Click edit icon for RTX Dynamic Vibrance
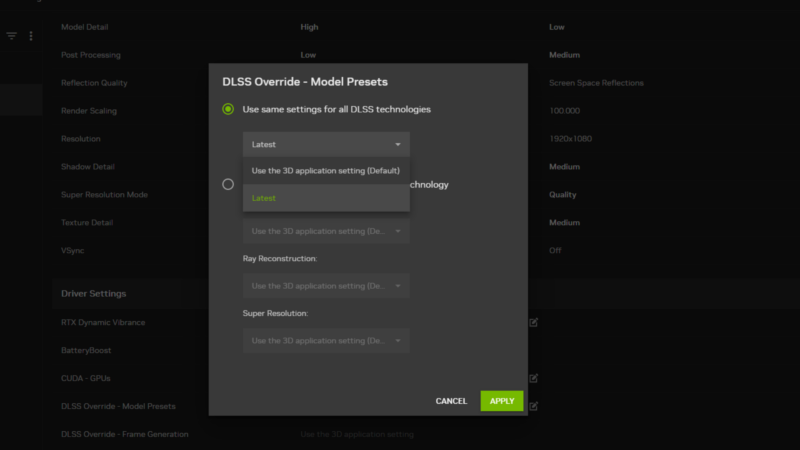Image resolution: width=800 pixels, height=450 pixels. (x=533, y=322)
